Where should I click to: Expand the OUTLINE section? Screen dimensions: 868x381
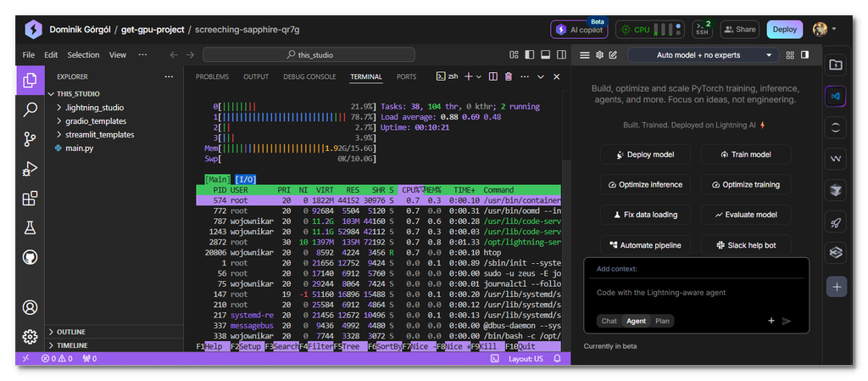point(71,332)
